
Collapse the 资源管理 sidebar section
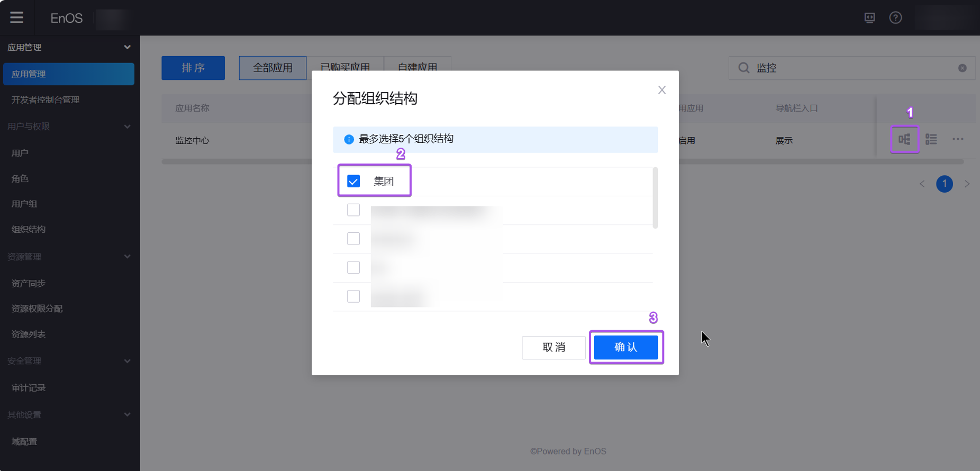coord(127,257)
